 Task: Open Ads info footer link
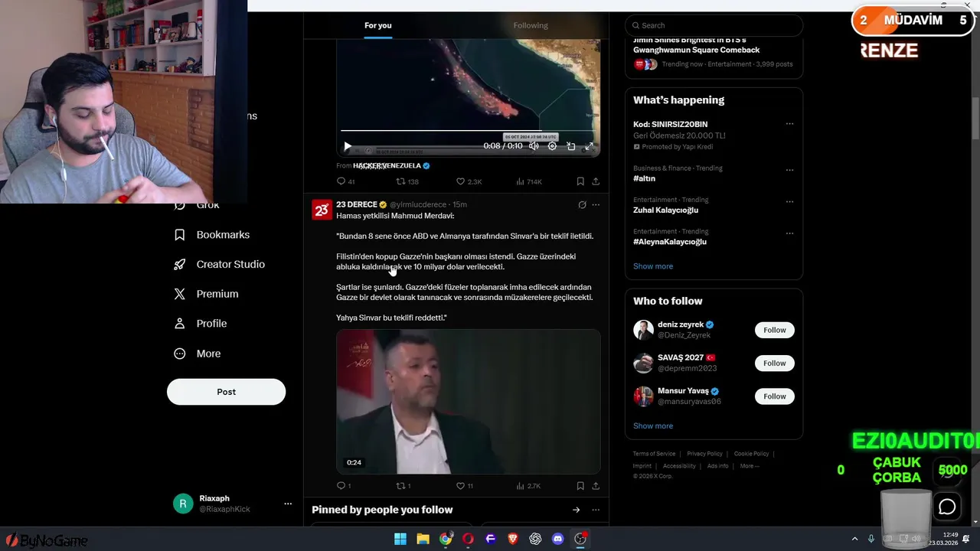[717, 466]
